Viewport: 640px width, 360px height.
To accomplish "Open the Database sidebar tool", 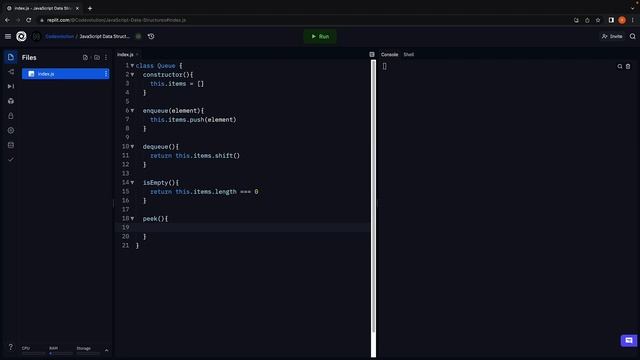I will (x=11, y=145).
